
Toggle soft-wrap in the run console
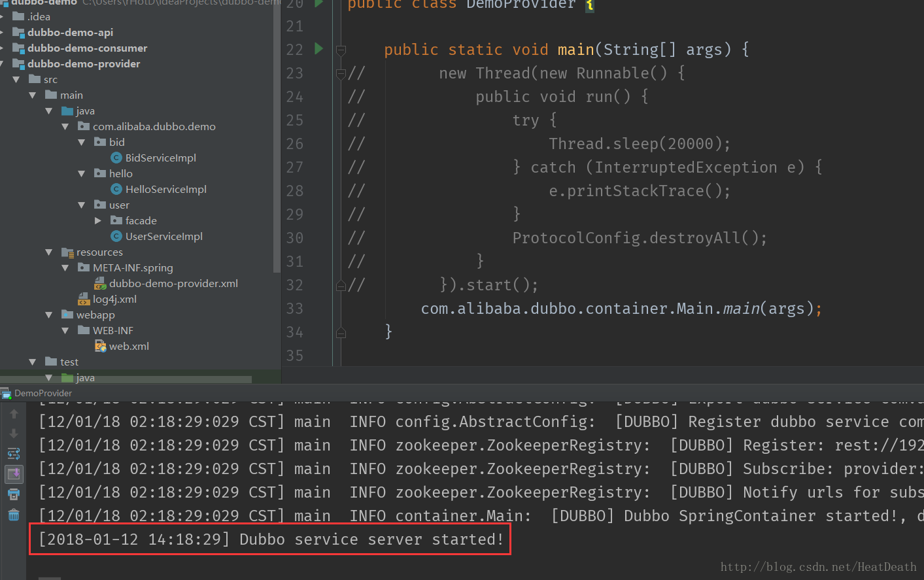14,453
